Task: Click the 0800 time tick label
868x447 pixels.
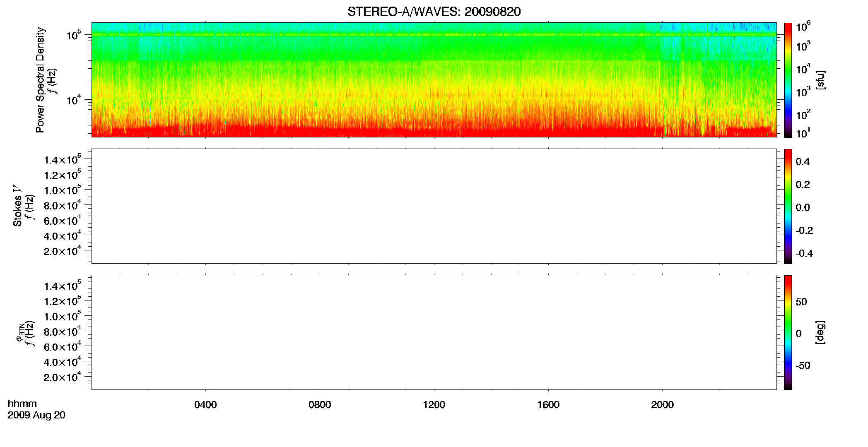Action: (x=320, y=405)
